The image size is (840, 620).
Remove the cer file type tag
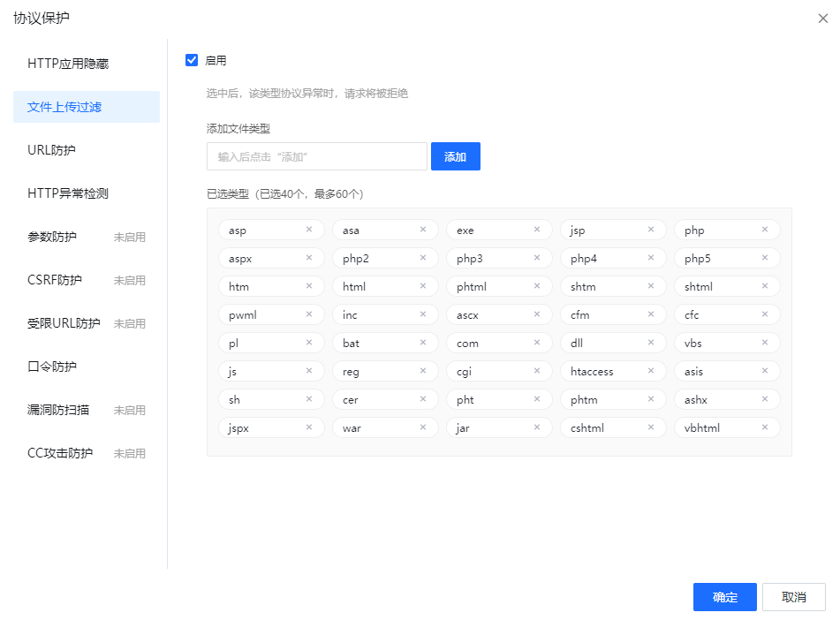423,398
